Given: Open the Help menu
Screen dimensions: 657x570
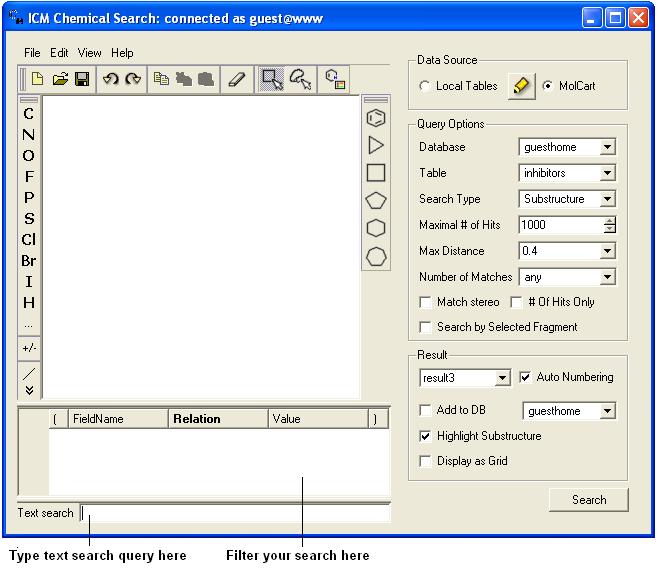Looking at the screenshot, I should pyautogui.click(x=122, y=53).
